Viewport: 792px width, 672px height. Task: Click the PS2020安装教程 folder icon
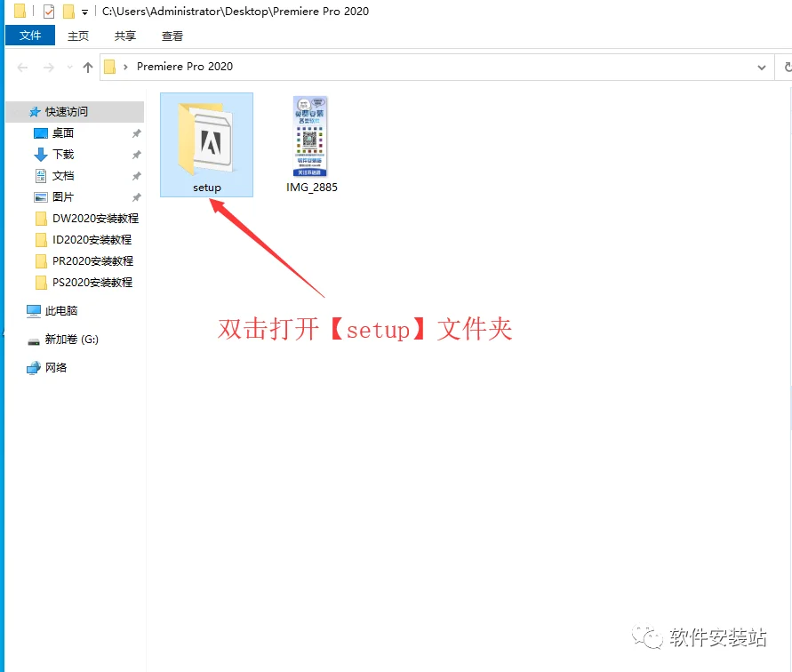coord(41,283)
